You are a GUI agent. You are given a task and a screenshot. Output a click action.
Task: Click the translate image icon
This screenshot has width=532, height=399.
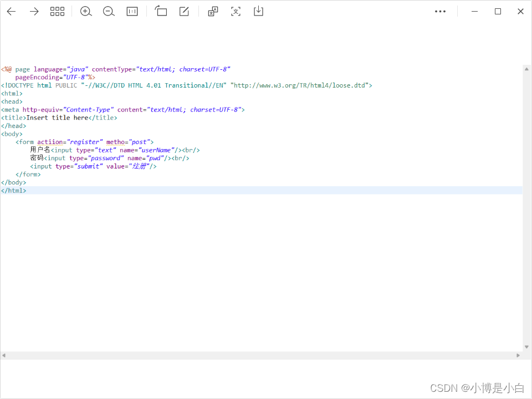[213, 12]
